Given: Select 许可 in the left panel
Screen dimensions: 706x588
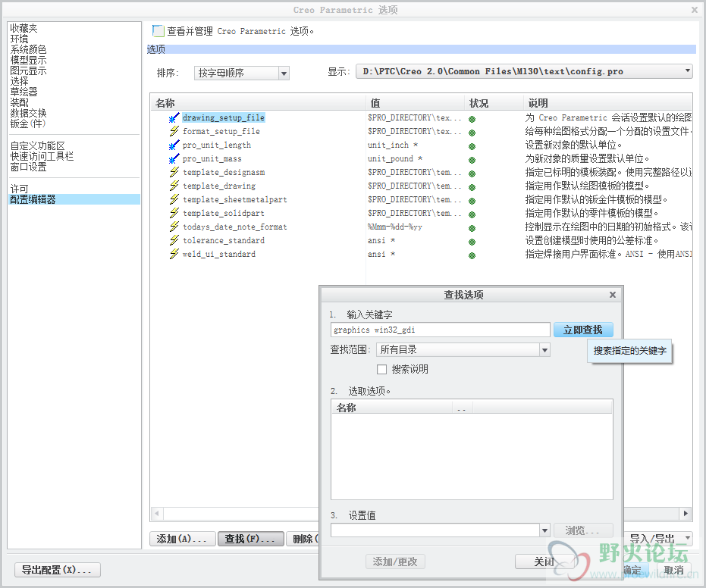Looking at the screenshot, I should [x=20, y=189].
